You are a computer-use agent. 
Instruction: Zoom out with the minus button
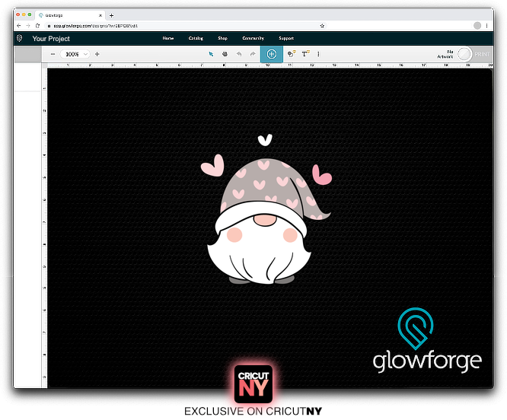coord(53,54)
